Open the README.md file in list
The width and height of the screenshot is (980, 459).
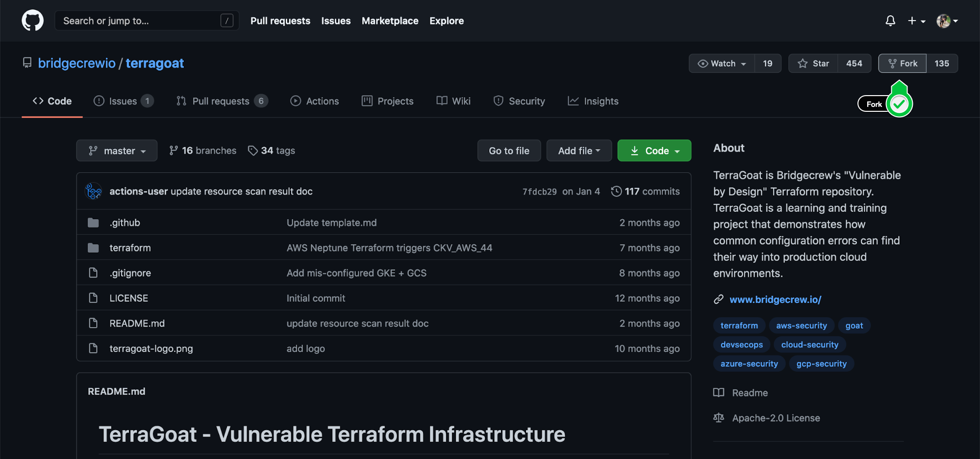pyautogui.click(x=137, y=323)
